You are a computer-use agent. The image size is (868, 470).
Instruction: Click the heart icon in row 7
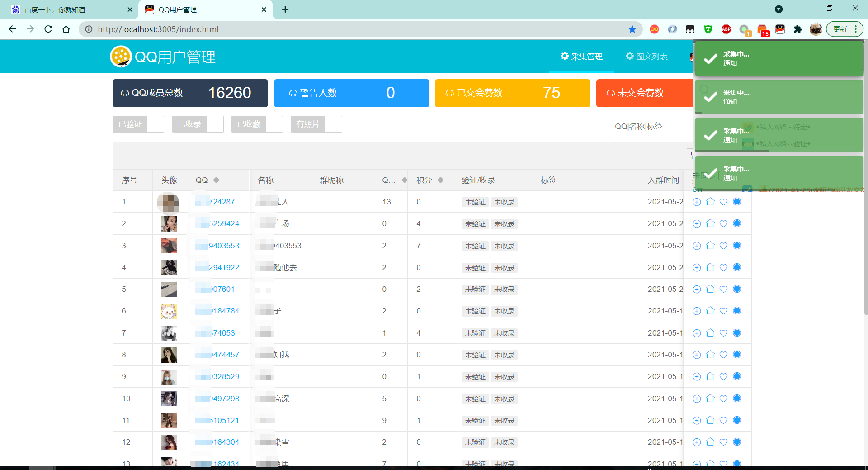pos(723,333)
